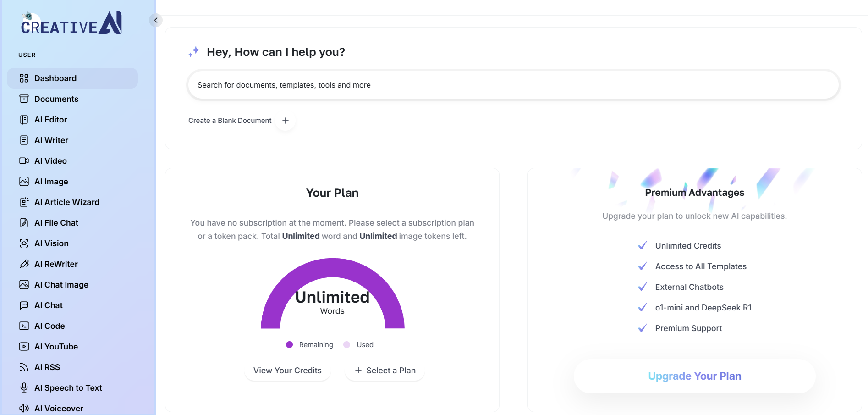Click Upgrade Your Plan button

click(x=694, y=376)
